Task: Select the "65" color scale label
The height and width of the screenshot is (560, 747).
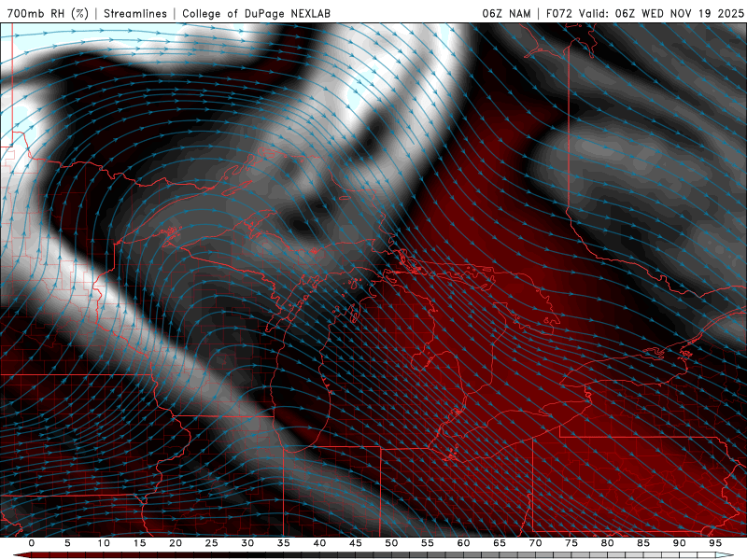Action: pos(499,543)
